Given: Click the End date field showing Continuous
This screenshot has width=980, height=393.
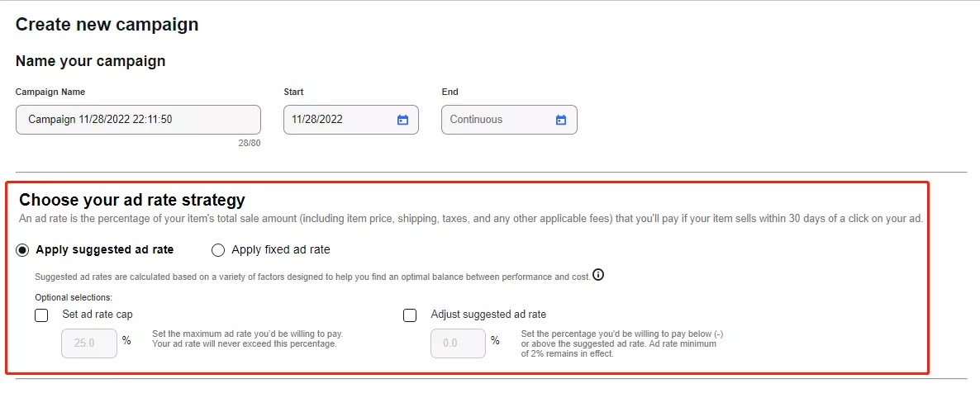Looking at the screenshot, I should (496, 120).
